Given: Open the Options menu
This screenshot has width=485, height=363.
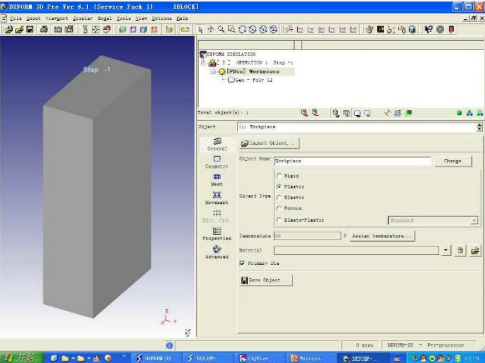Looking at the screenshot, I should pyautogui.click(x=162, y=19).
